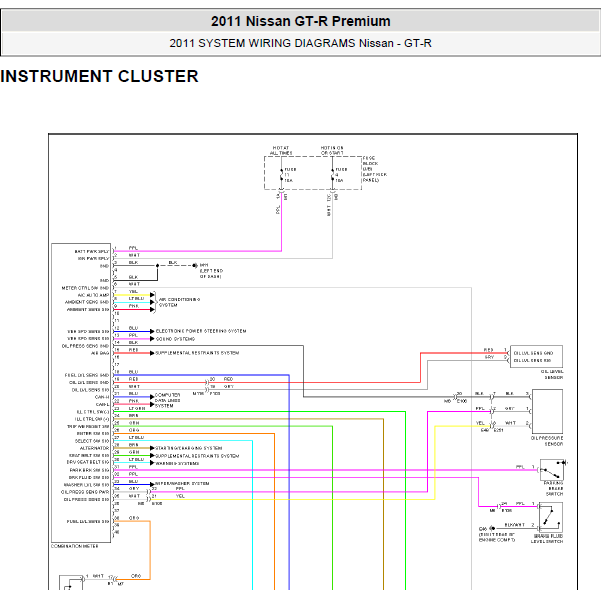This screenshot has width=601, height=590.
Task: Click the "BRK FLUID SW SIG" pin label
Action: point(89,478)
